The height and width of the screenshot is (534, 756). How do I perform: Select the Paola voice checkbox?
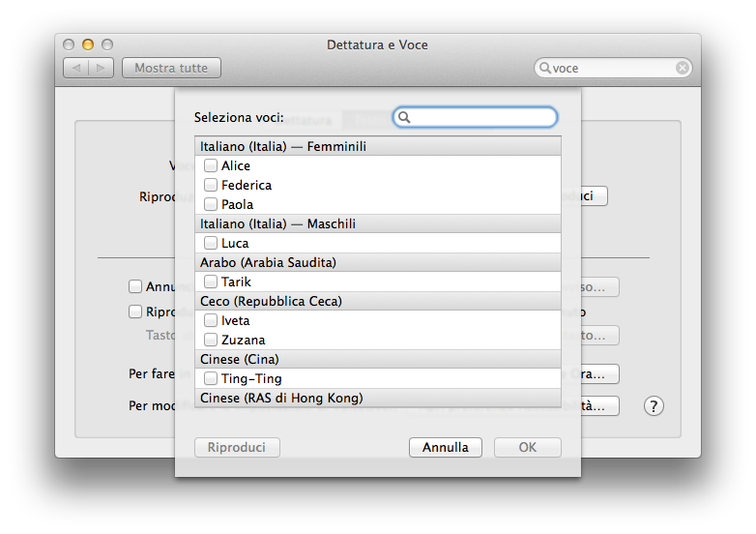coord(211,205)
